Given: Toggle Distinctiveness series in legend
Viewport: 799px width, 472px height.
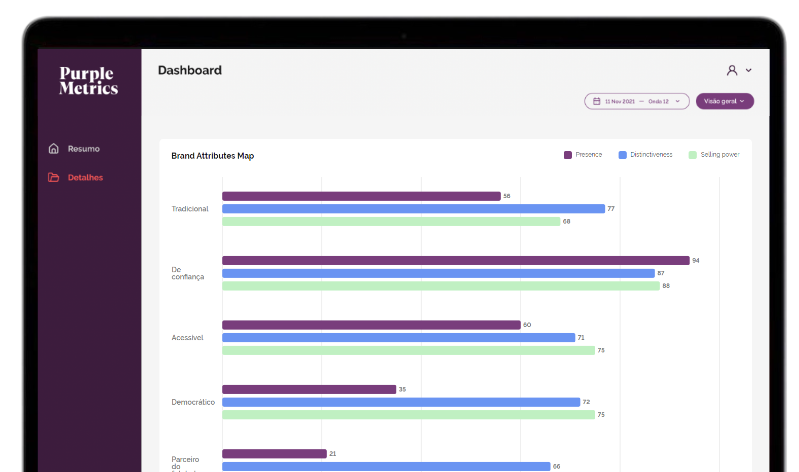Looking at the screenshot, I should point(645,155).
